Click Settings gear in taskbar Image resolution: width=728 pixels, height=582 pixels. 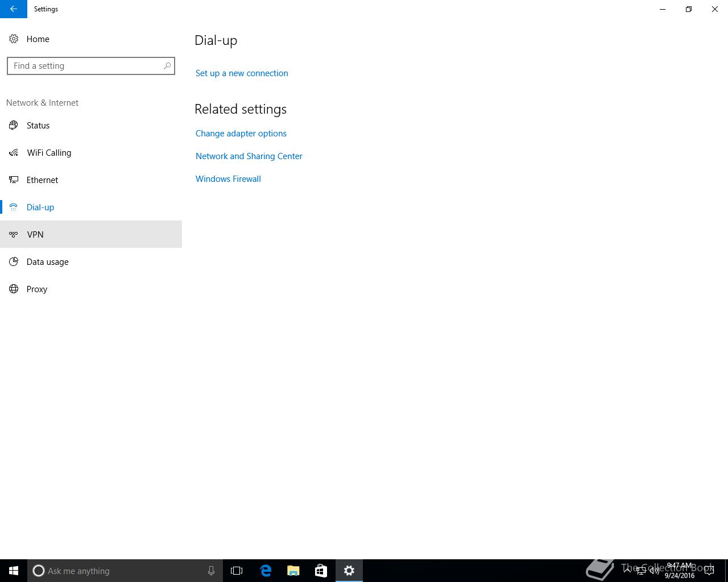(349, 571)
